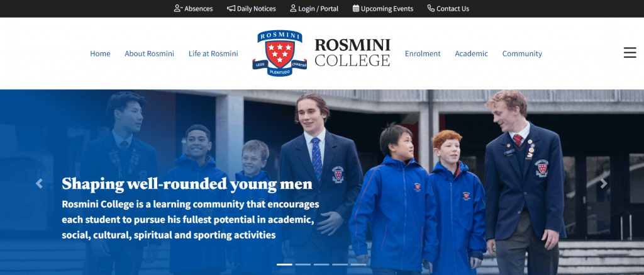The height and width of the screenshot is (275, 644).
Task: Select the second carousel indicator
Action: pos(303,264)
